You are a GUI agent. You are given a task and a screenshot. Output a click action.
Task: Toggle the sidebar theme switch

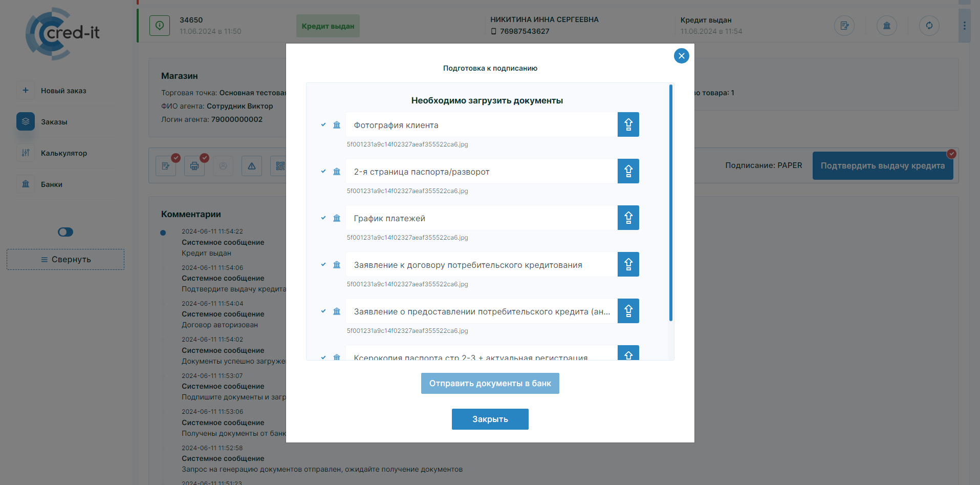(x=66, y=232)
